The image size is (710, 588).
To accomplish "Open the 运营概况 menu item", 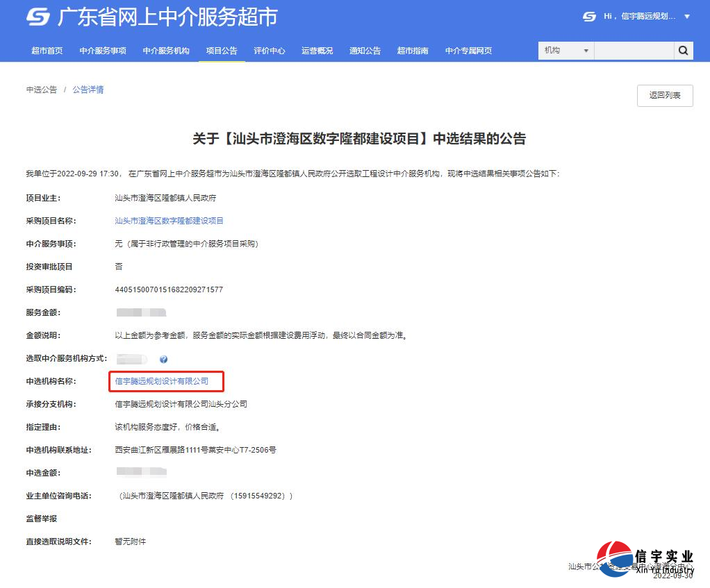I will click(x=317, y=51).
